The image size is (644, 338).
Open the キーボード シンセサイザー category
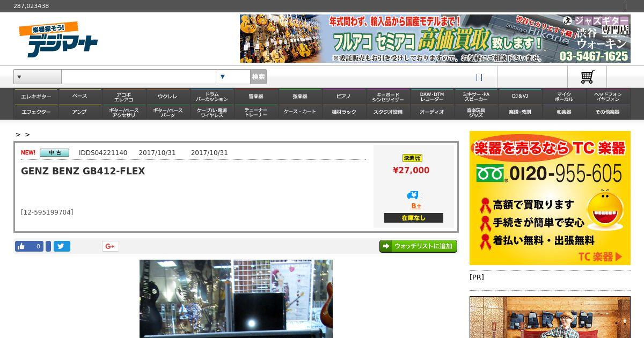[387, 97]
